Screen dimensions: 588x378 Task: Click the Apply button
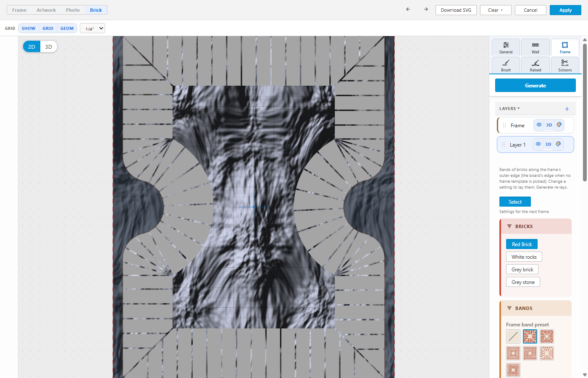tap(565, 10)
